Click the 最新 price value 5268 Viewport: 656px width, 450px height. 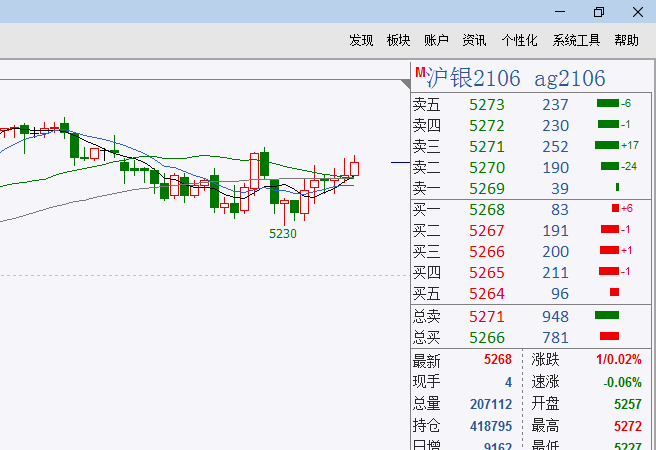pyautogui.click(x=497, y=359)
